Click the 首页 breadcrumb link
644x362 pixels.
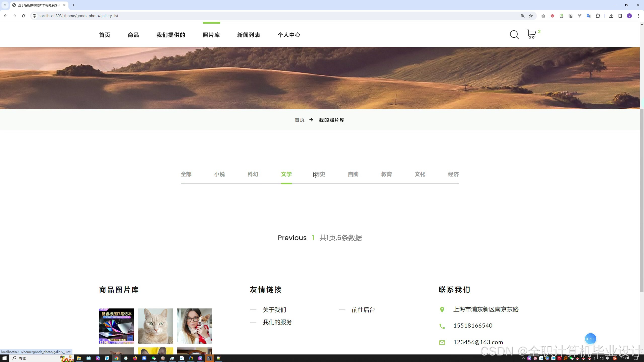click(x=300, y=120)
